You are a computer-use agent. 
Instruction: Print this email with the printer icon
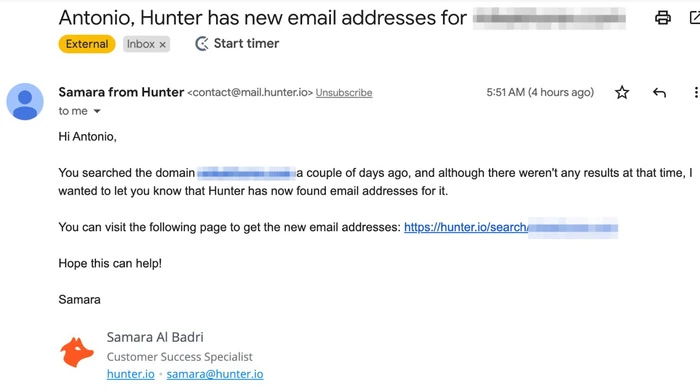662,18
